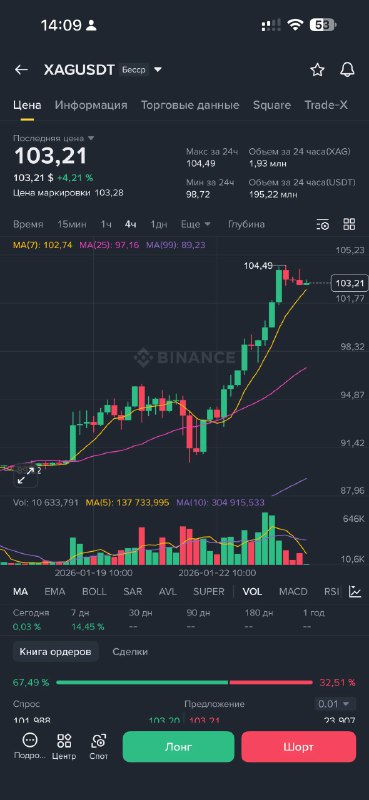Open Подробнее more options icon
Viewport: 369px width, 800px height.
point(30,746)
